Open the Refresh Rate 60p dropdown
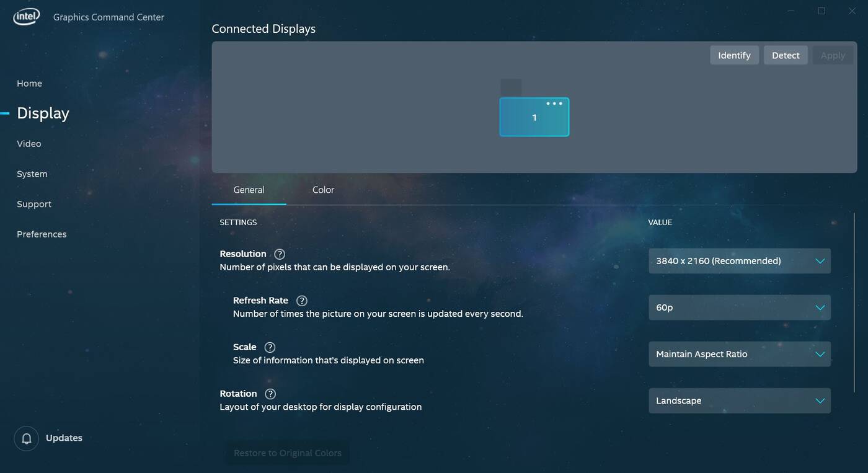 (x=739, y=307)
